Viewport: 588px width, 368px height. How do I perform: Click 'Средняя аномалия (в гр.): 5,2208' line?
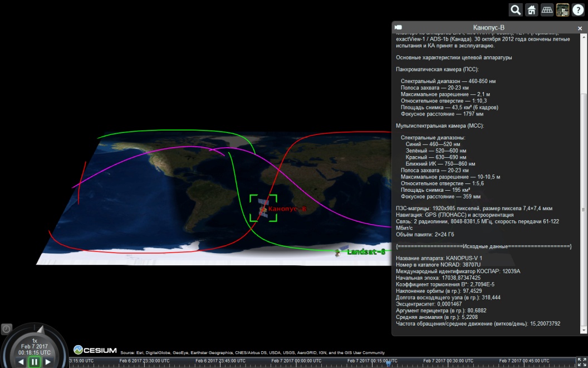pyautogui.click(x=437, y=317)
